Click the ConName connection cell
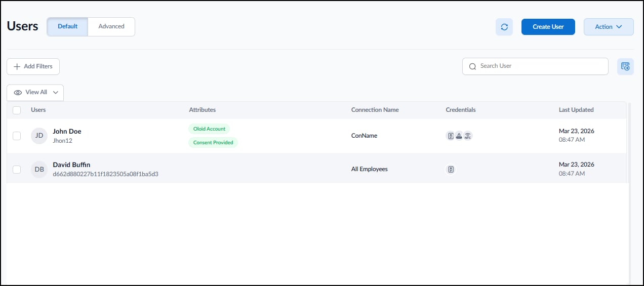 pyautogui.click(x=364, y=136)
